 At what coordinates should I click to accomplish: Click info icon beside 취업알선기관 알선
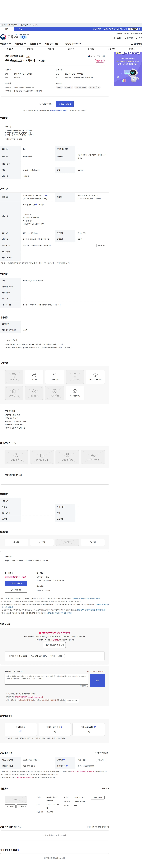[61, 727]
